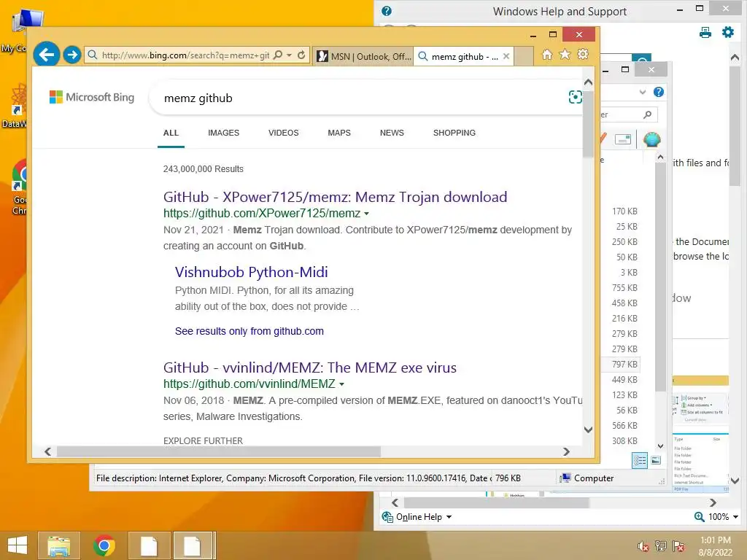Click Help window horizontal scroll right arrow

pos(713,503)
